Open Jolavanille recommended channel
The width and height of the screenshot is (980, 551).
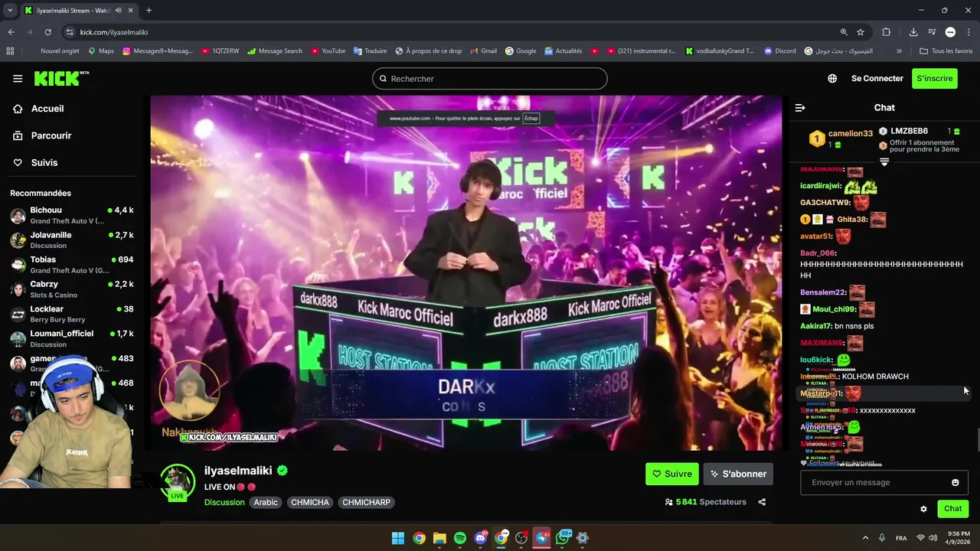72,240
